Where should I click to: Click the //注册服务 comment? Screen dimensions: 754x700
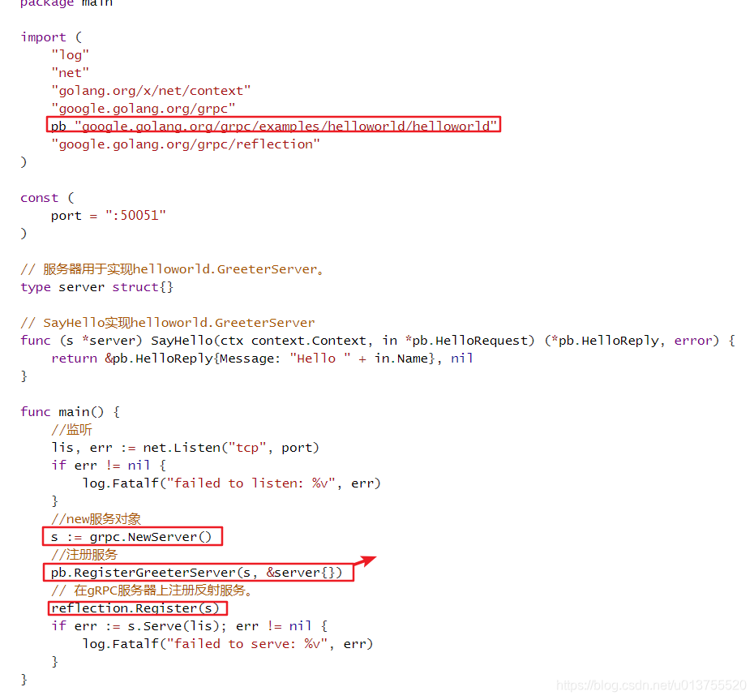(x=84, y=555)
